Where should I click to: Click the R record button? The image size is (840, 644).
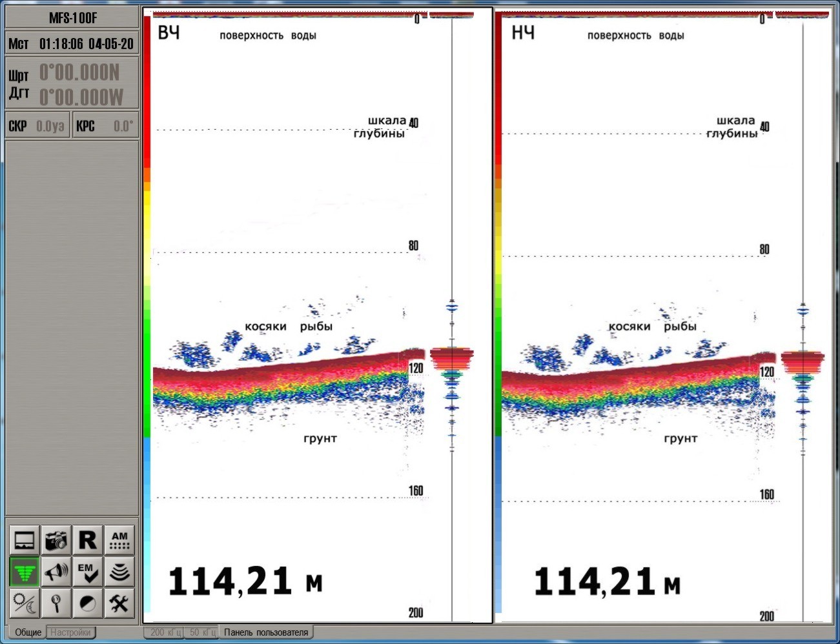88,539
